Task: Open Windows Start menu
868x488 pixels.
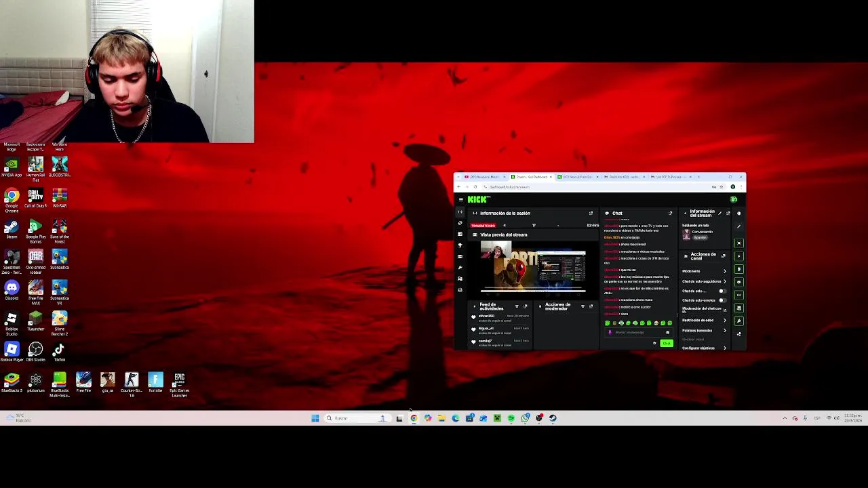Action: [x=315, y=418]
